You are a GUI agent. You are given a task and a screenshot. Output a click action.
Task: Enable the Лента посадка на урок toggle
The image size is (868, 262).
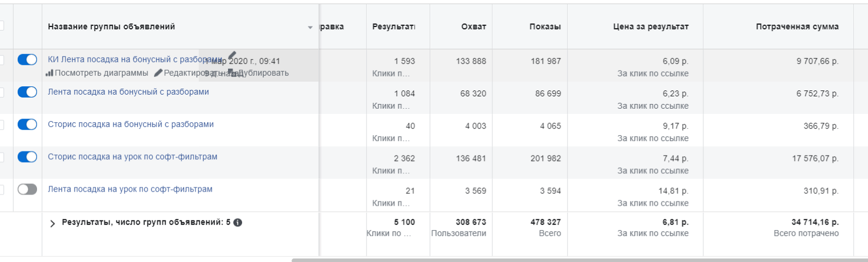[x=28, y=189]
